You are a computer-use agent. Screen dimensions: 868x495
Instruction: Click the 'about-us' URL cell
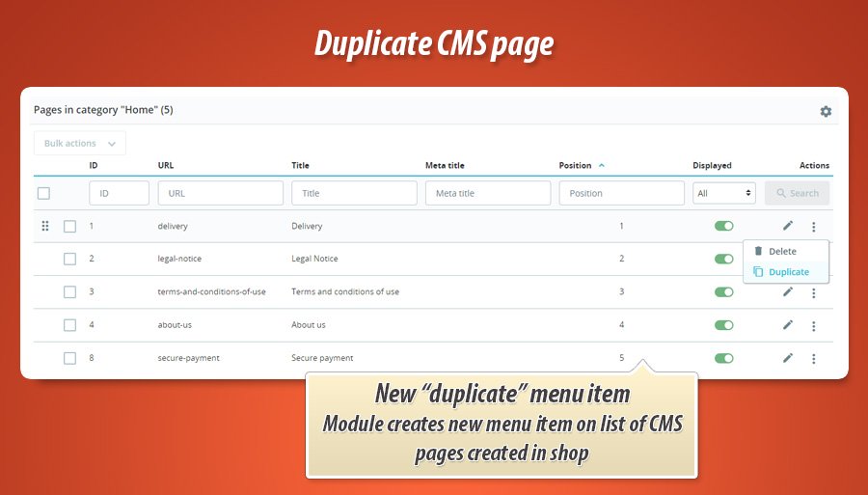175,325
